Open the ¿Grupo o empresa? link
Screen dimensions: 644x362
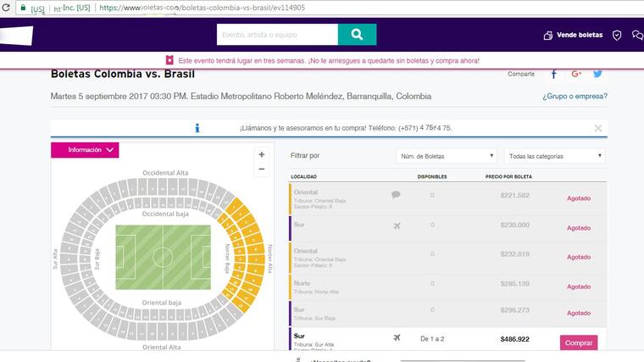575,96
